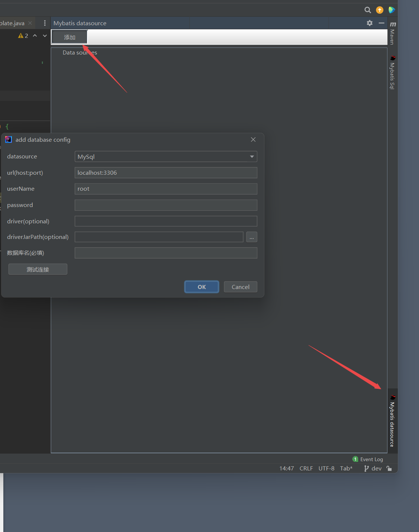Screen dimensions: 419x532
Task: Click the 数据库名(必填) input field
Action: pos(166,253)
